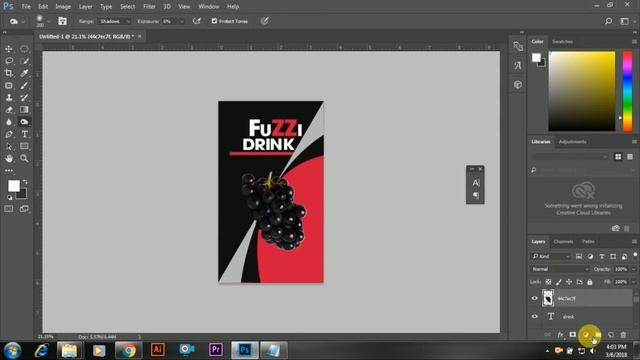Open Paragraph panel from floating panel
This screenshot has width=640, height=360.
(476, 196)
